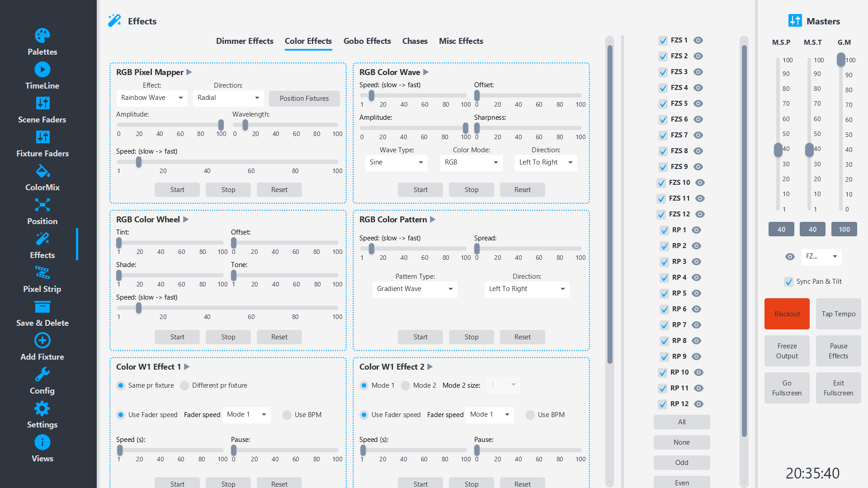Open the Position sidebar icon
The image size is (868, 488).
[x=42, y=205]
